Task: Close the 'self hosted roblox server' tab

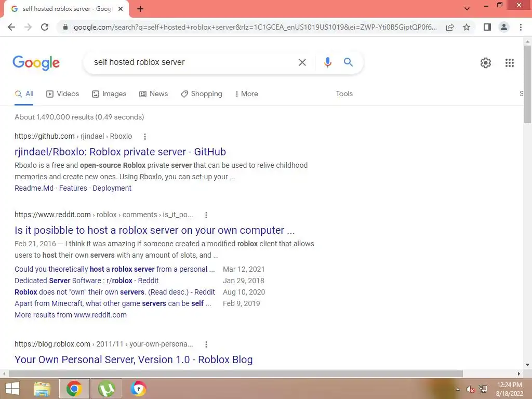Action: (x=121, y=9)
